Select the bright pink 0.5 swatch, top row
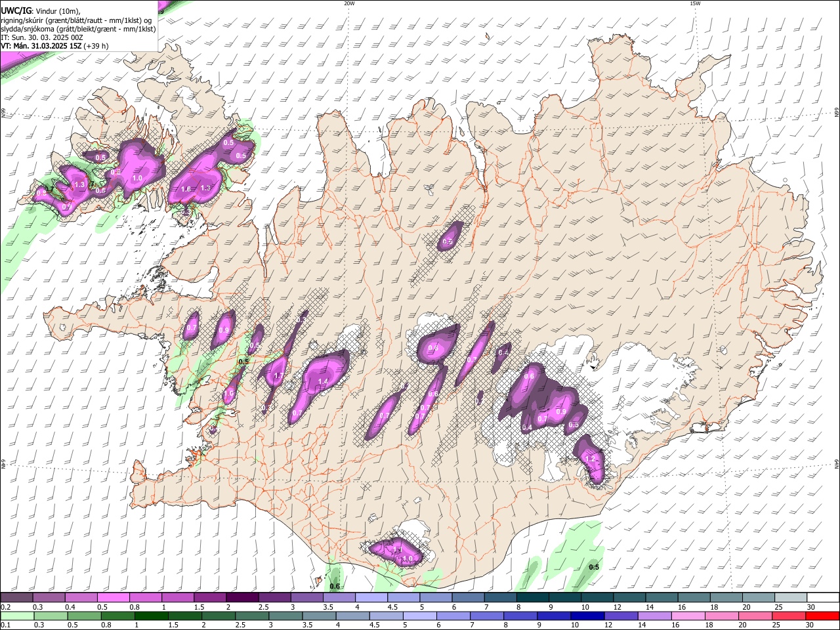 [113, 598]
